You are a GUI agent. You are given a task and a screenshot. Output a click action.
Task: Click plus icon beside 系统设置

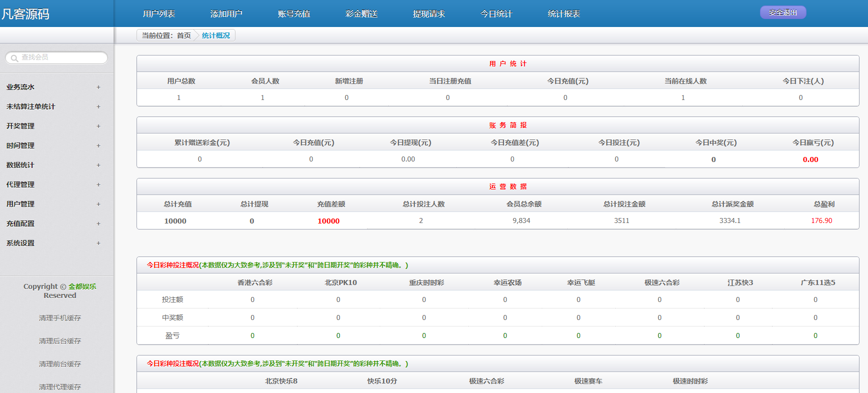98,243
